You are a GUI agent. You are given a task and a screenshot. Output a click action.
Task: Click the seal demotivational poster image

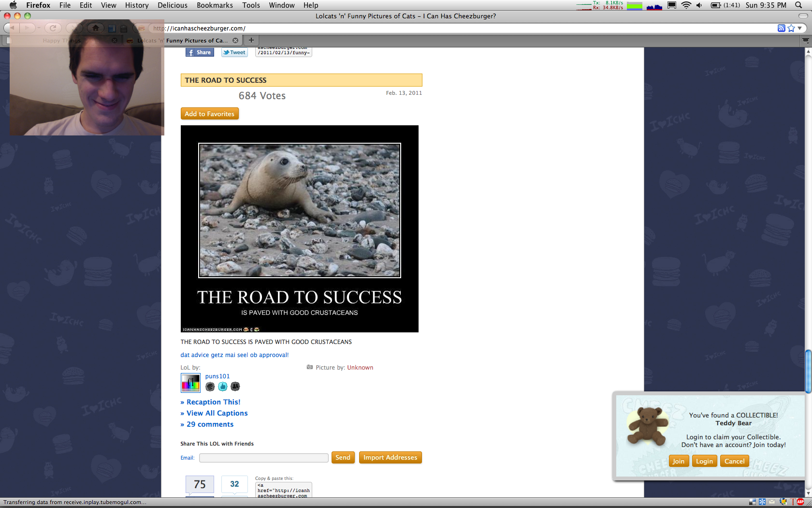[299, 228]
